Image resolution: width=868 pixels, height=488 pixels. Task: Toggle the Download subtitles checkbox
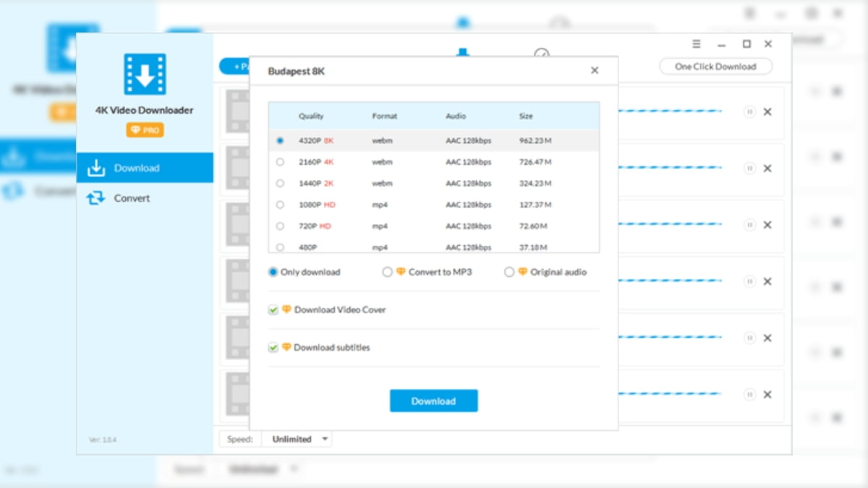[273, 348]
